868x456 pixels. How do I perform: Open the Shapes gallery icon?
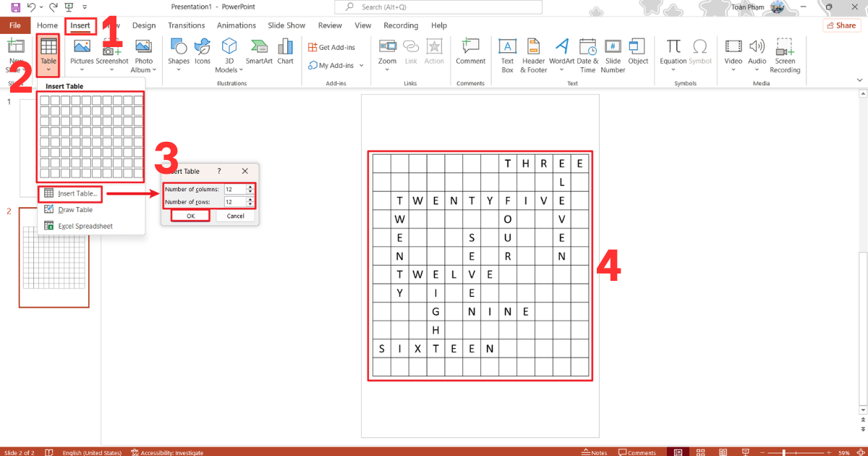[x=179, y=47]
